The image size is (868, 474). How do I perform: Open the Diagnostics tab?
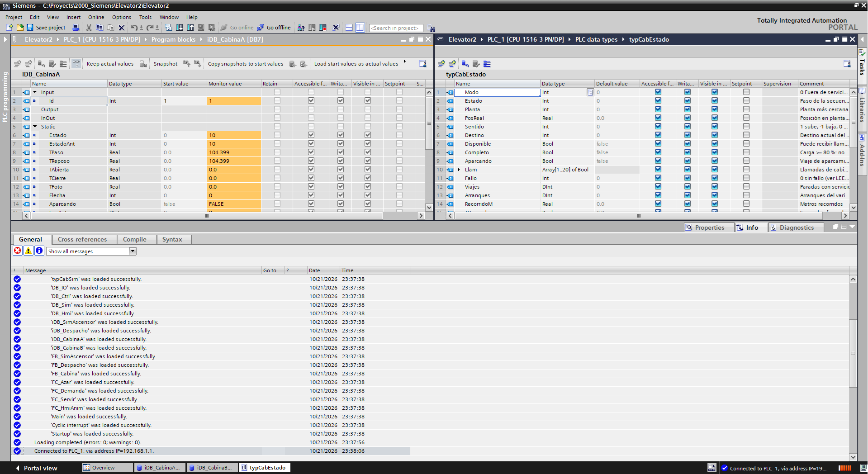796,228
